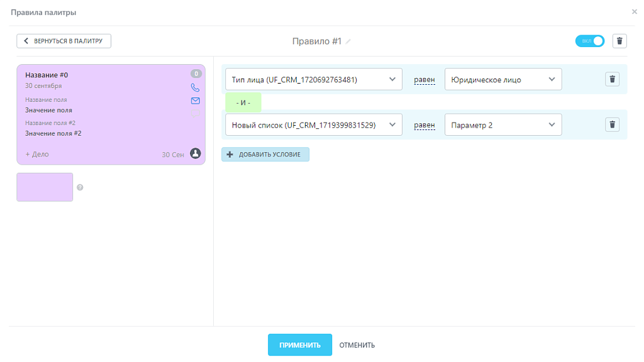Delete the Тип лица condition row
The width and height of the screenshot is (644, 362).
(x=612, y=79)
